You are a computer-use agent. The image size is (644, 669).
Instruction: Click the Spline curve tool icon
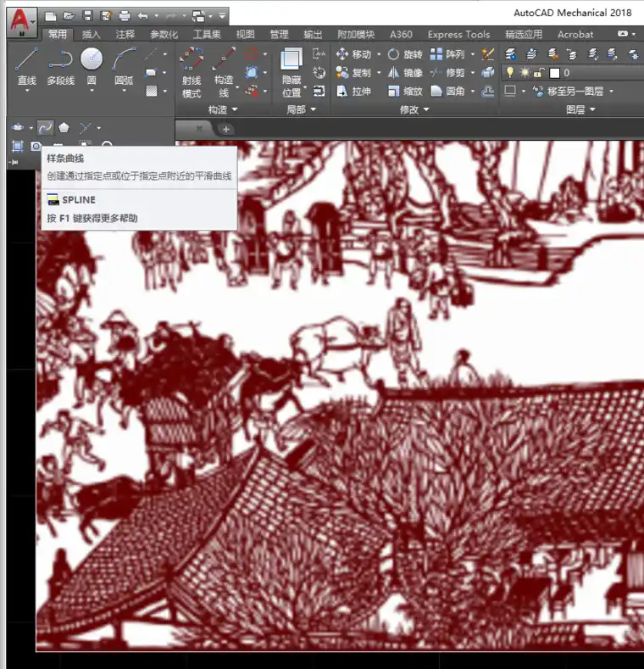tap(45, 127)
